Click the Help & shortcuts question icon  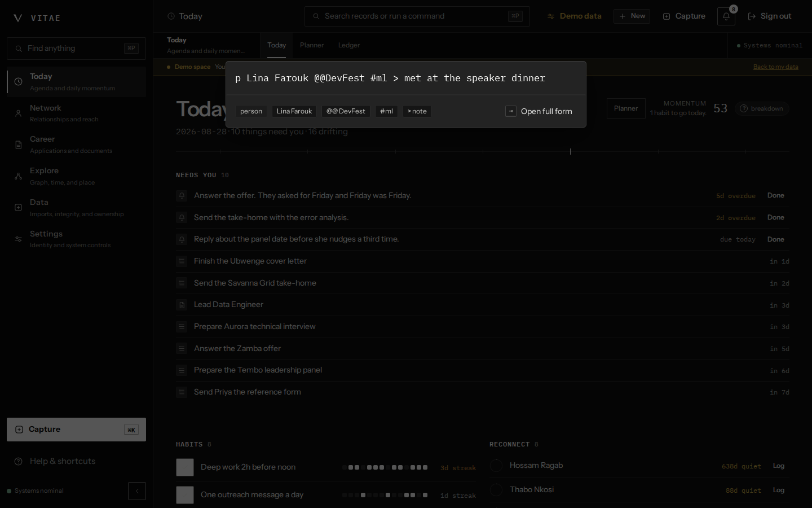click(x=18, y=461)
